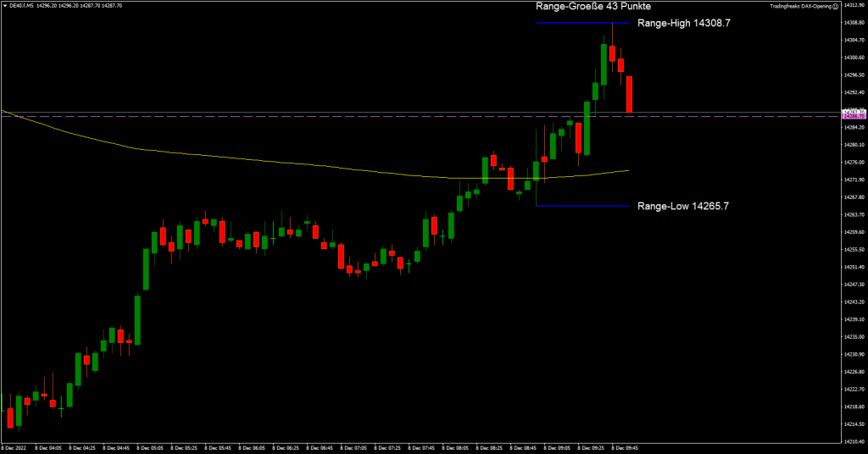Select the blue Range-Low horizontal line
Image resolution: width=868 pixels, height=454 pixels.
(x=585, y=205)
